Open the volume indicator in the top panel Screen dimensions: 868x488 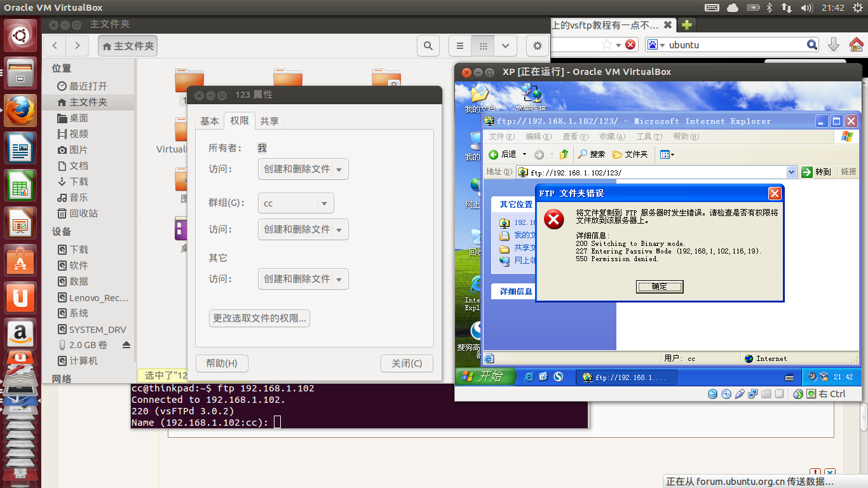[807, 8]
